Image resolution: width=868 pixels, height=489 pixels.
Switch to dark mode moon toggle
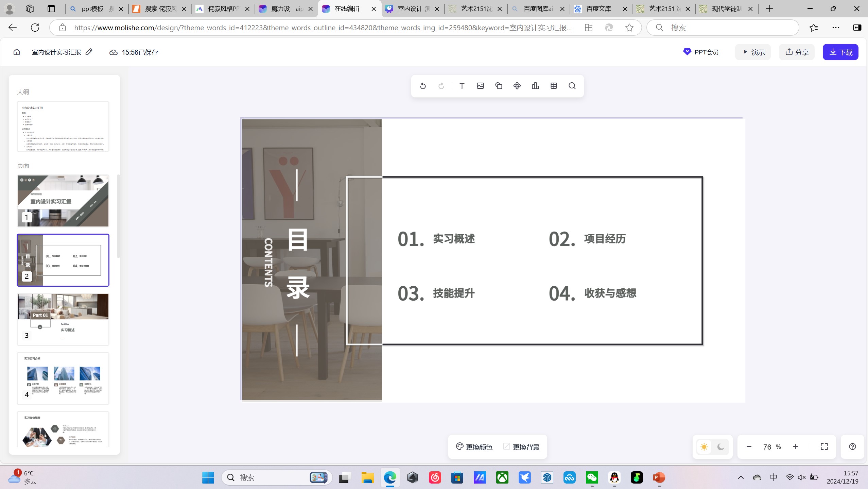tap(721, 447)
